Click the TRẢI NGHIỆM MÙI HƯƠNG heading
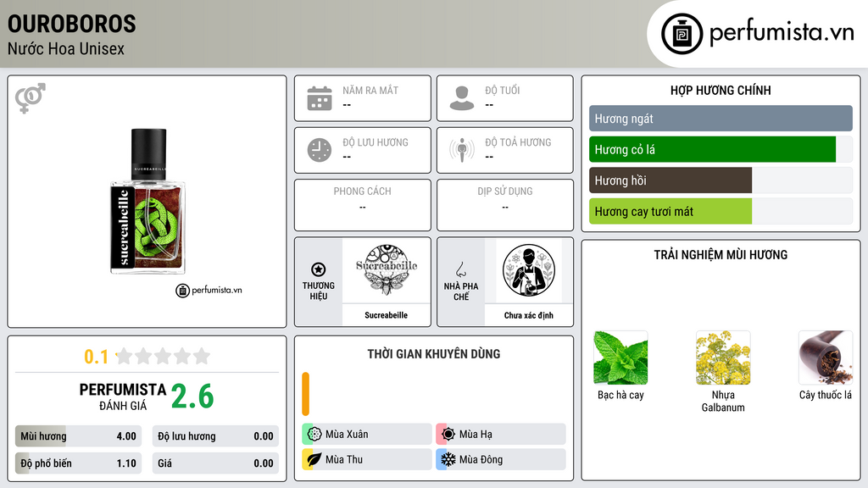Screen dimensions: 868x488 [721, 255]
